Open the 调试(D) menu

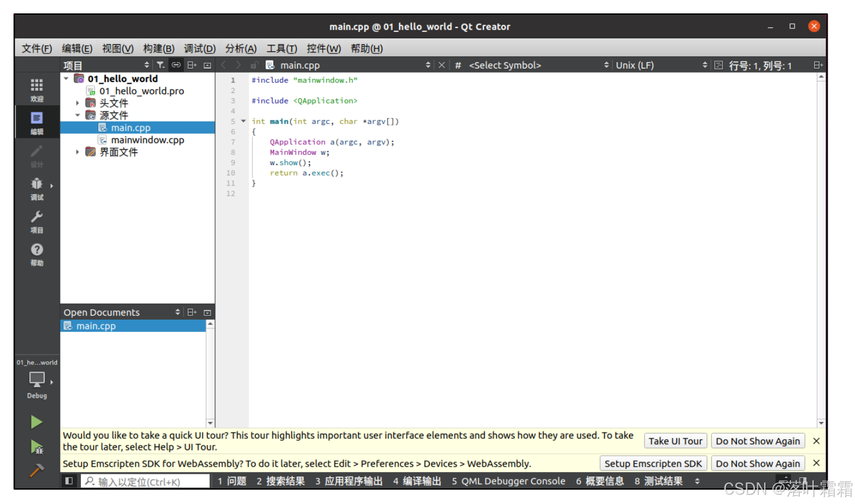pyautogui.click(x=199, y=48)
